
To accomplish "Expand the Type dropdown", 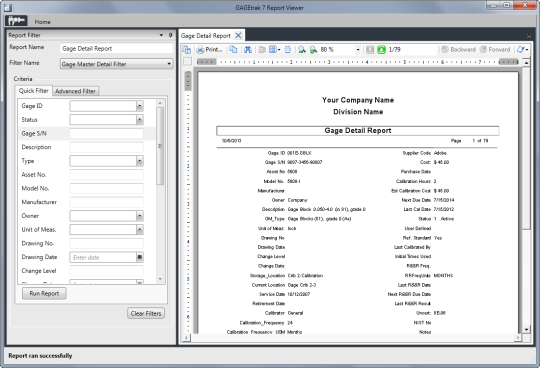I will tap(139, 161).
